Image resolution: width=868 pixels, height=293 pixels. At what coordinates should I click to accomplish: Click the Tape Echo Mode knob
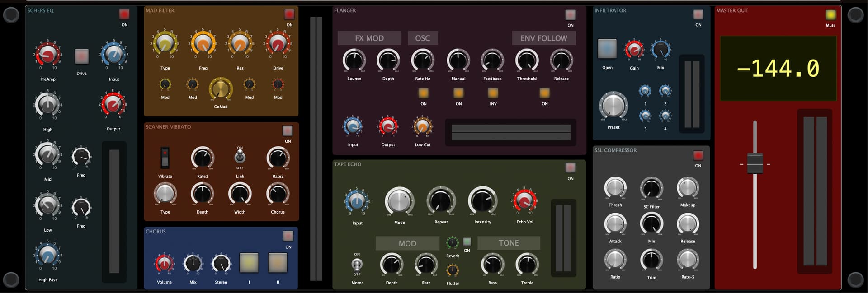[399, 201]
